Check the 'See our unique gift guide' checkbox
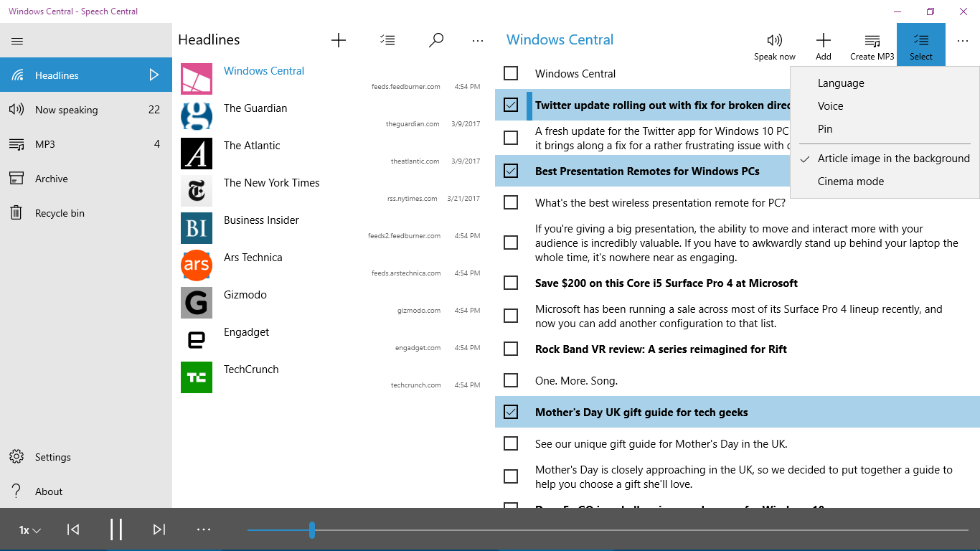Image resolution: width=980 pixels, height=551 pixels. tap(511, 443)
